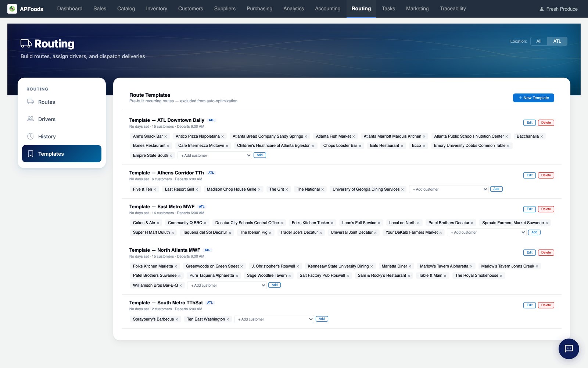This screenshot has width=588, height=368.
Task: Remove Ecco from ATL Downtown Daily
Action: coord(424,146)
